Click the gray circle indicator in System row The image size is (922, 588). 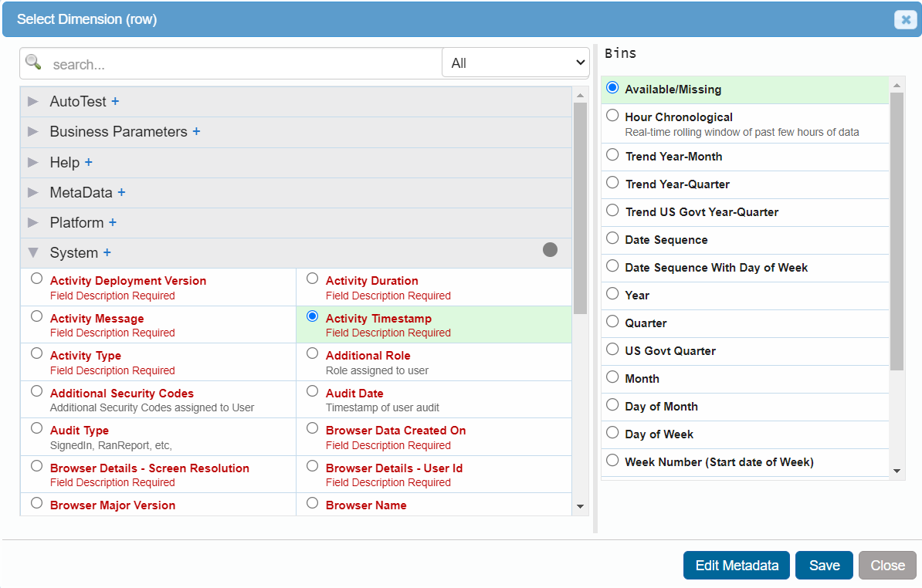tap(550, 249)
